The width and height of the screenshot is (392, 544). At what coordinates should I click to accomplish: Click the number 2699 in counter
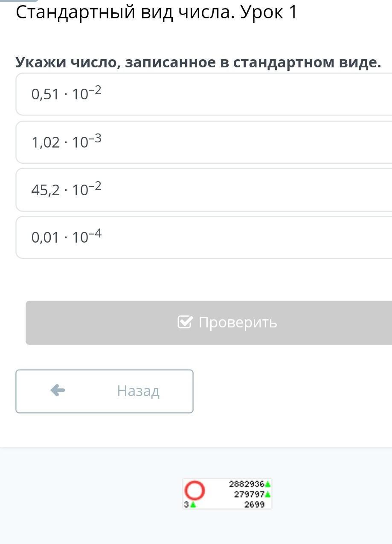(254, 505)
